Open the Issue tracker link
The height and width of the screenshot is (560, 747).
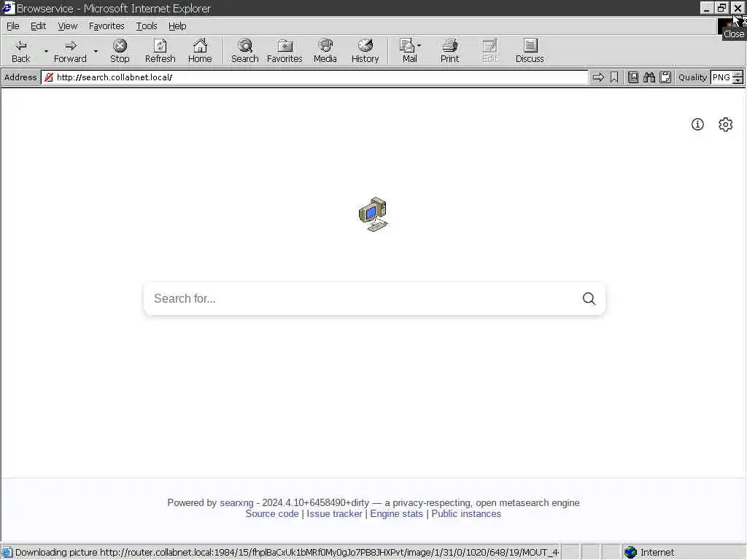(x=334, y=514)
